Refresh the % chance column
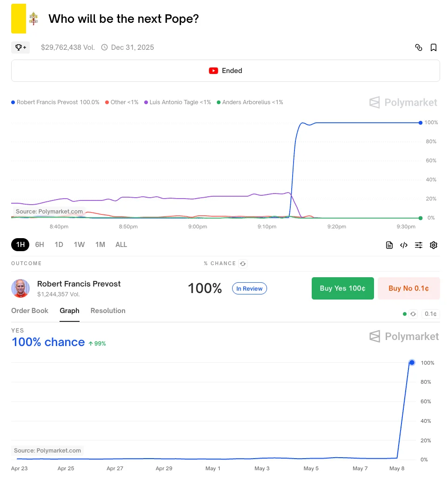This screenshot has width=448, height=480. [243, 264]
